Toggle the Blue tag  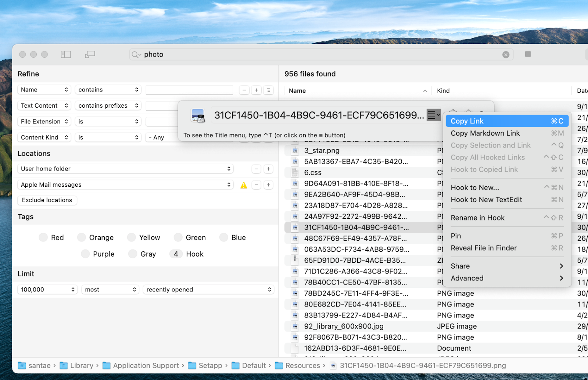[224, 237]
